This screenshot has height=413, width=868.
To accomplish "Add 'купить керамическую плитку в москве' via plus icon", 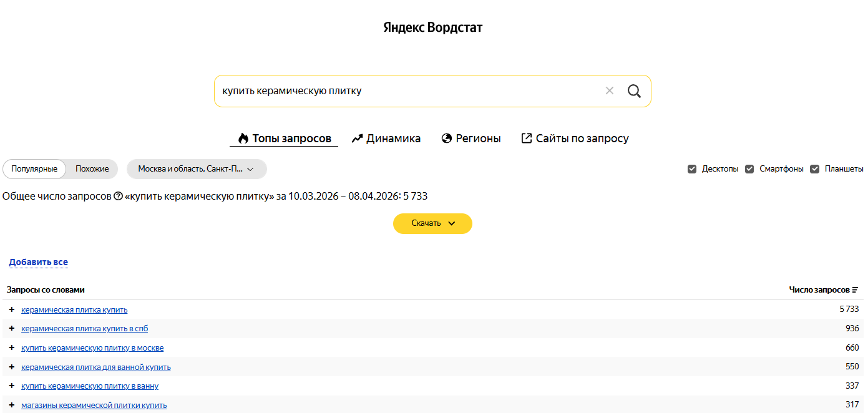I will coord(11,347).
